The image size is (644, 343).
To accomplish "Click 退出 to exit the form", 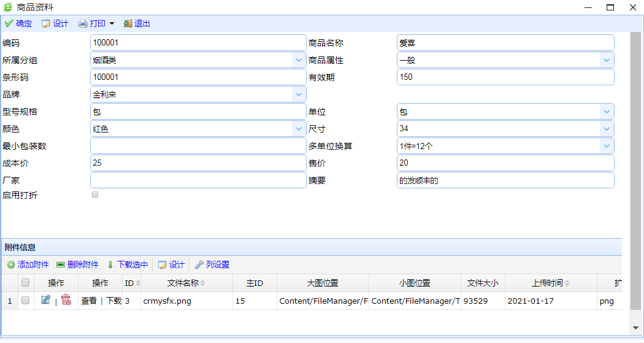I will coord(137,23).
